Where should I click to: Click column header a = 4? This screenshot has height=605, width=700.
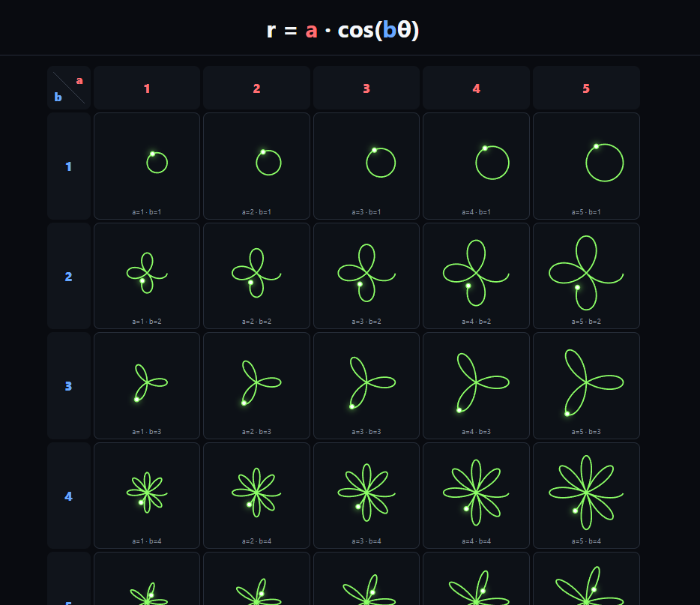point(477,88)
